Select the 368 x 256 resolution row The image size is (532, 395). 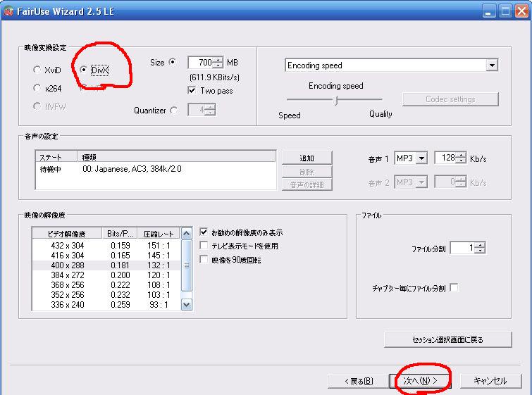[x=107, y=284]
